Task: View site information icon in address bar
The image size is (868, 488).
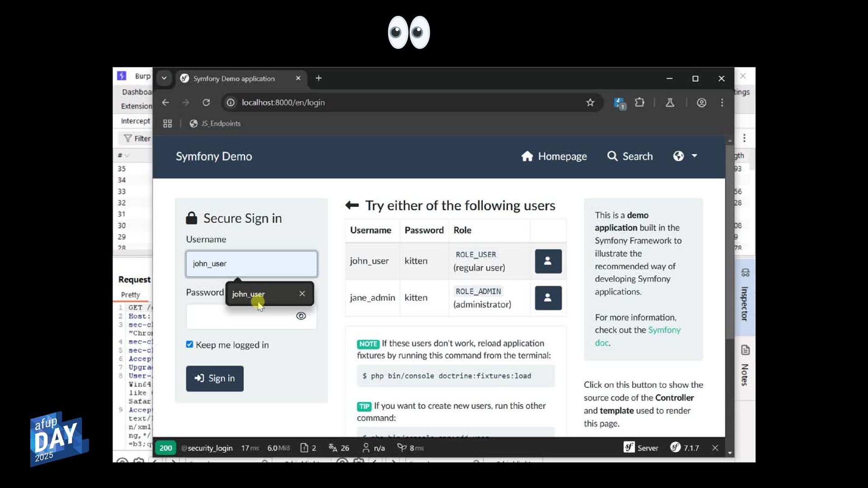Action: pyautogui.click(x=231, y=103)
